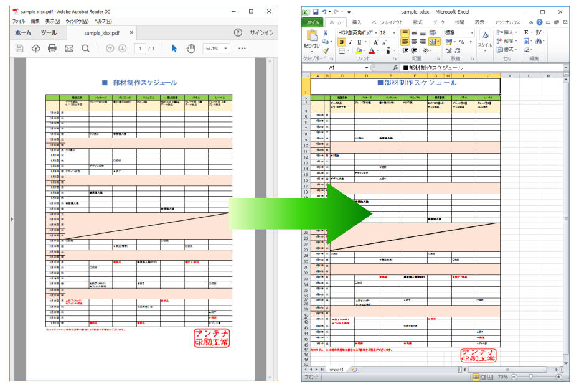Open the ページ レイアウト ribbon tab in Excel
Screen dimensions: 579x392
pyautogui.click(x=387, y=22)
